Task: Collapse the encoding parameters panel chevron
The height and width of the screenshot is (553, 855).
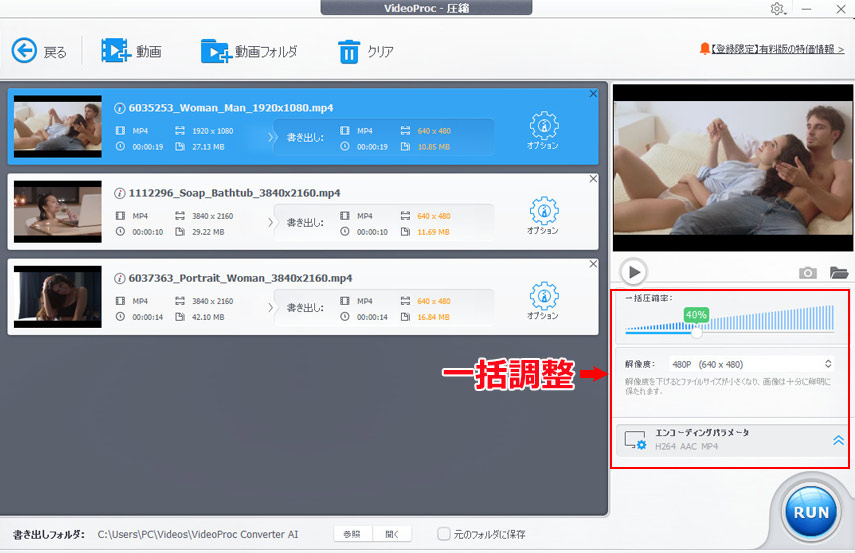Action: 839,440
